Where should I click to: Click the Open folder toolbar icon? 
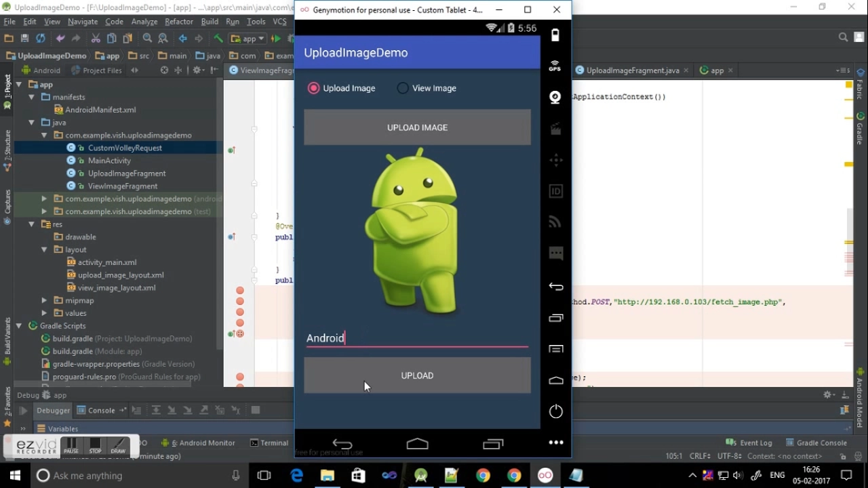9,39
